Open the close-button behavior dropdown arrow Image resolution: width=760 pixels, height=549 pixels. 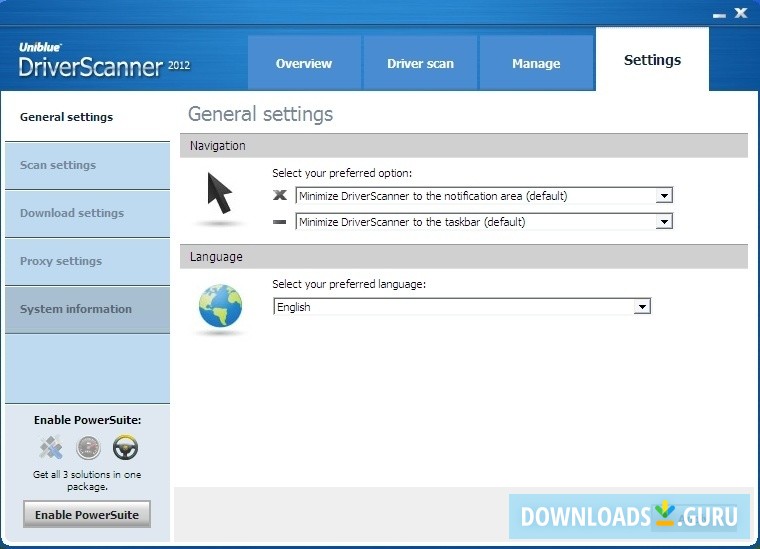tap(664, 196)
